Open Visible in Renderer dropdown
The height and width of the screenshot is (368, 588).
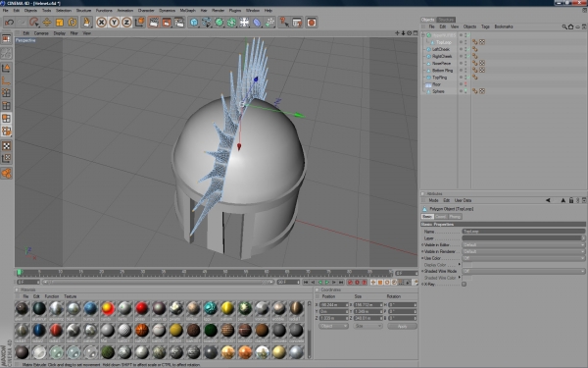523,251
